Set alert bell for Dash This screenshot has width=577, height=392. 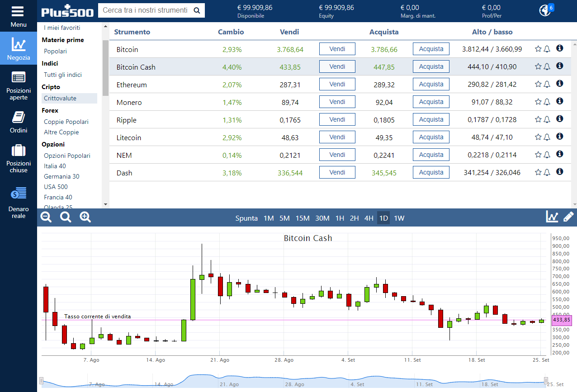point(547,172)
